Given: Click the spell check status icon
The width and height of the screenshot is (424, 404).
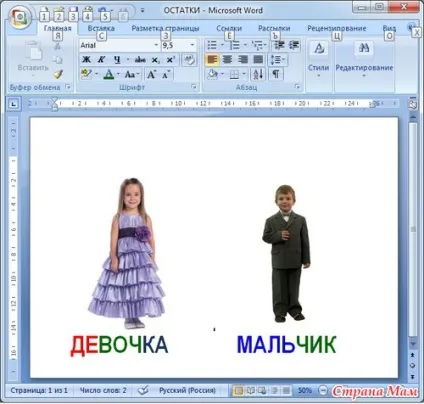Looking at the screenshot, I should pos(143,390).
